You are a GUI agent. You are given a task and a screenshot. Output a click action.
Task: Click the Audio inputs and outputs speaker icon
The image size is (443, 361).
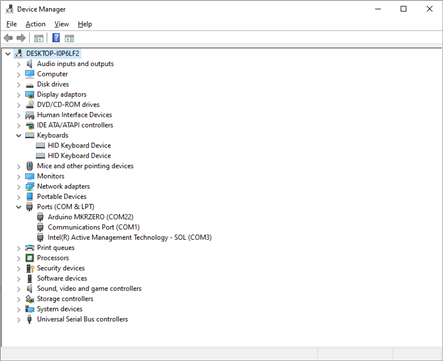30,64
